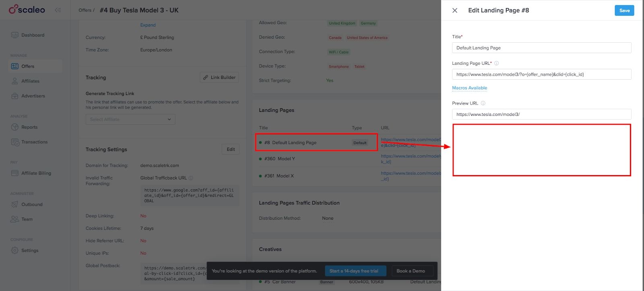Click Macros Available link

click(x=469, y=88)
